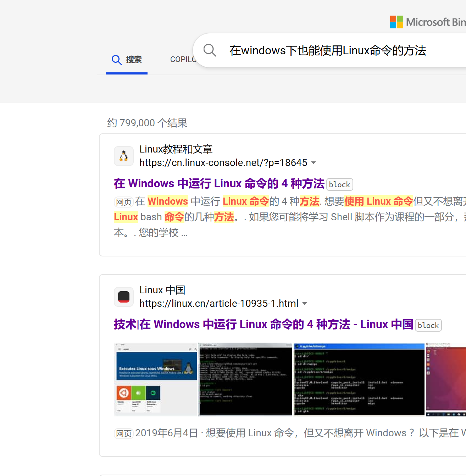Open link 在 Windows 中运行 Linux 命令的 4 种方法
The image size is (466, 476).
click(x=219, y=183)
